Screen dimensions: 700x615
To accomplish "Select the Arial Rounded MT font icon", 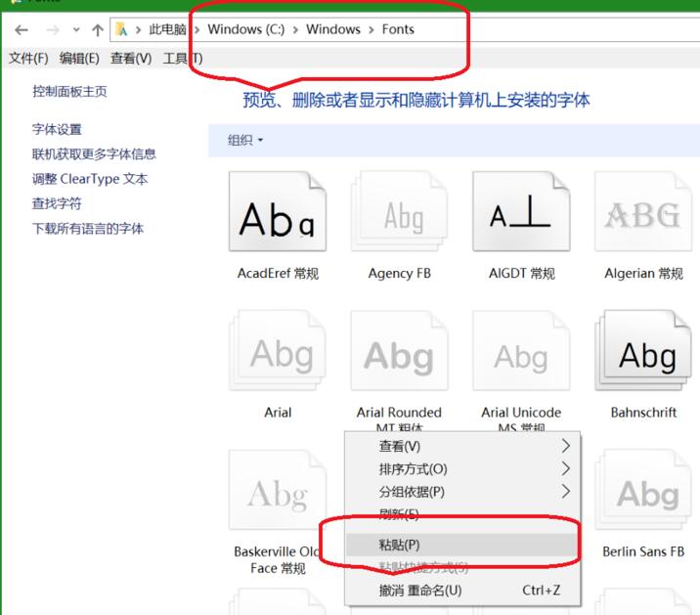I will pyautogui.click(x=399, y=354).
